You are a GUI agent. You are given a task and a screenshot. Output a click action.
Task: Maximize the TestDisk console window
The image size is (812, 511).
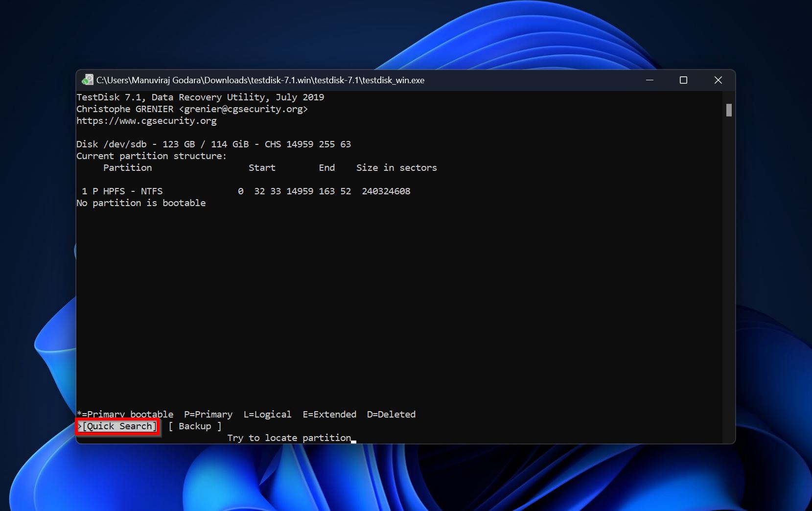pos(683,80)
